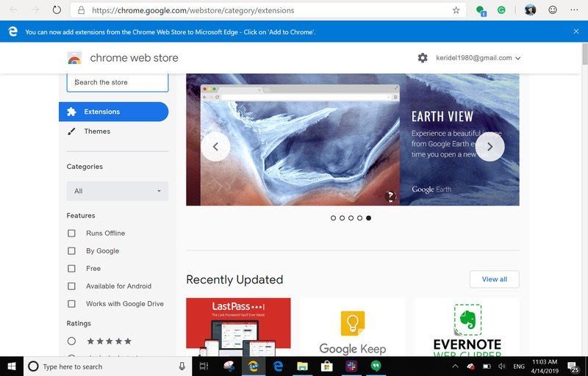The width and height of the screenshot is (588, 376).
Task: Click the Recently Updated heading
Action: pyautogui.click(x=234, y=279)
